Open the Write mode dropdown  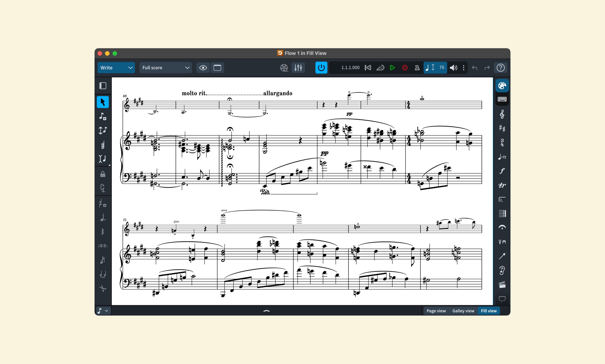point(116,68)
